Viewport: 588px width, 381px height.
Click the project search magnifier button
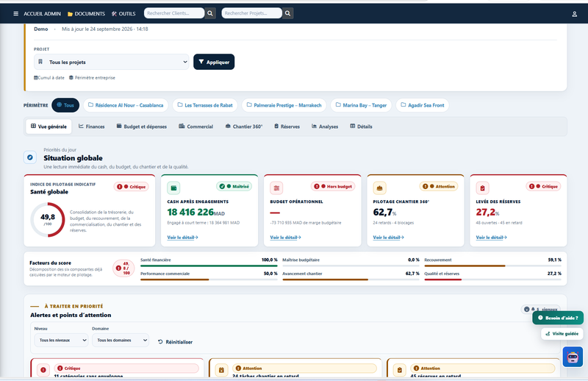287,13
